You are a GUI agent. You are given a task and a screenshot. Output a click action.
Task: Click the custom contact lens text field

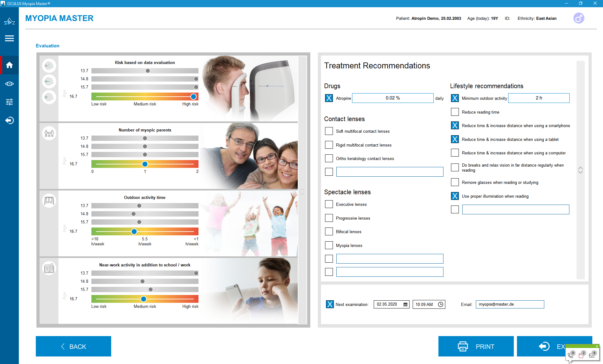(390, 172)
